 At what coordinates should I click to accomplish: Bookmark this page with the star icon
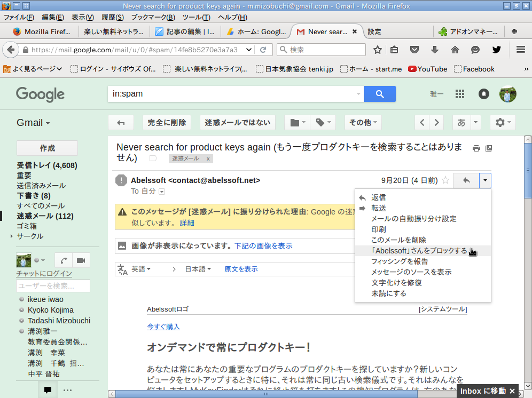click(377, 50)
